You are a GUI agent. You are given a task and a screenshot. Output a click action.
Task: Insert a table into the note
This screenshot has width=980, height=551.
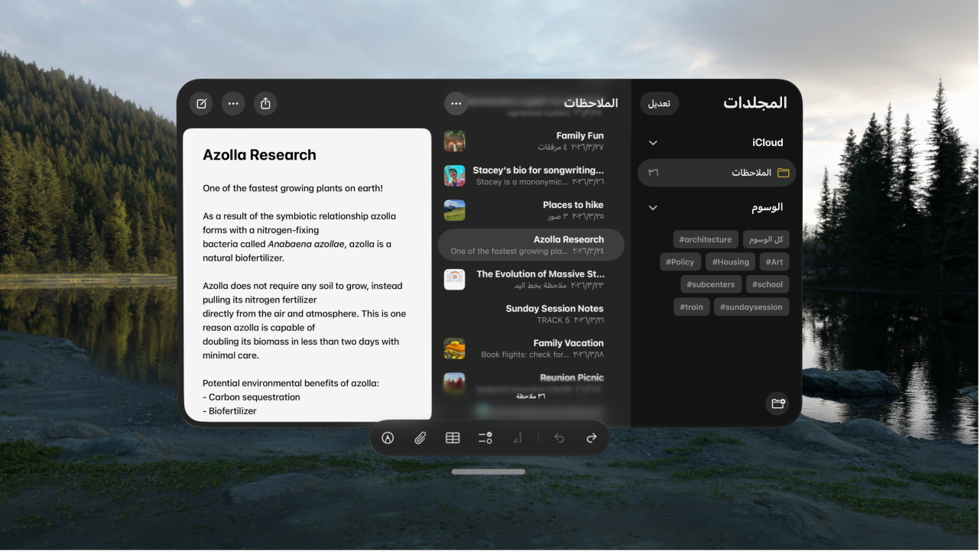453,438
